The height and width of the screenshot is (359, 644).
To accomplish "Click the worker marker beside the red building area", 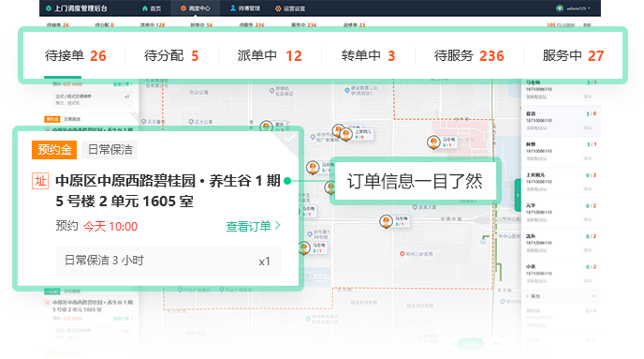I will click(433, 142).
